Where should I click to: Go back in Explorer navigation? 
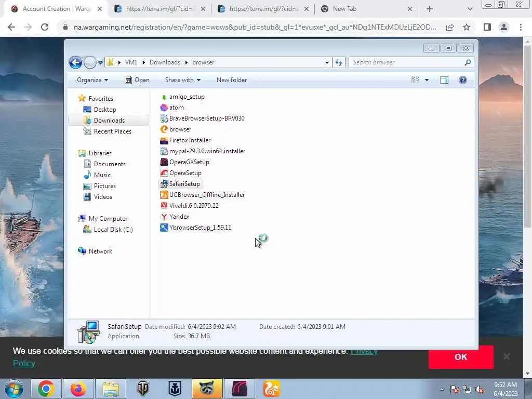(75, 62)
